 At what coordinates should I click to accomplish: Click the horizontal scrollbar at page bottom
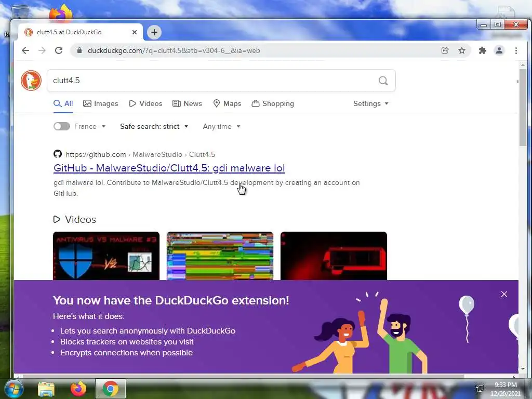(243, 376)
